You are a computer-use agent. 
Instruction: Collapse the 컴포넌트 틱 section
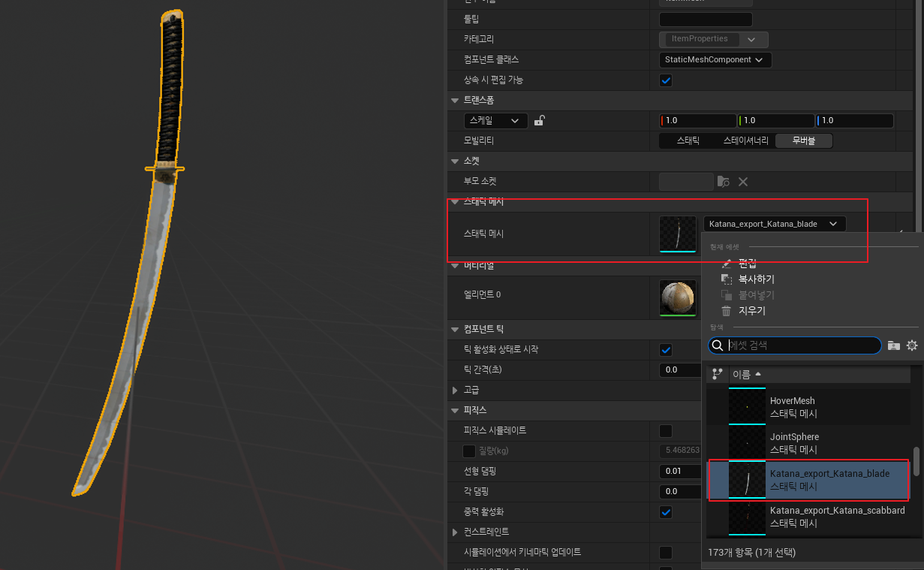pos(455,330)
